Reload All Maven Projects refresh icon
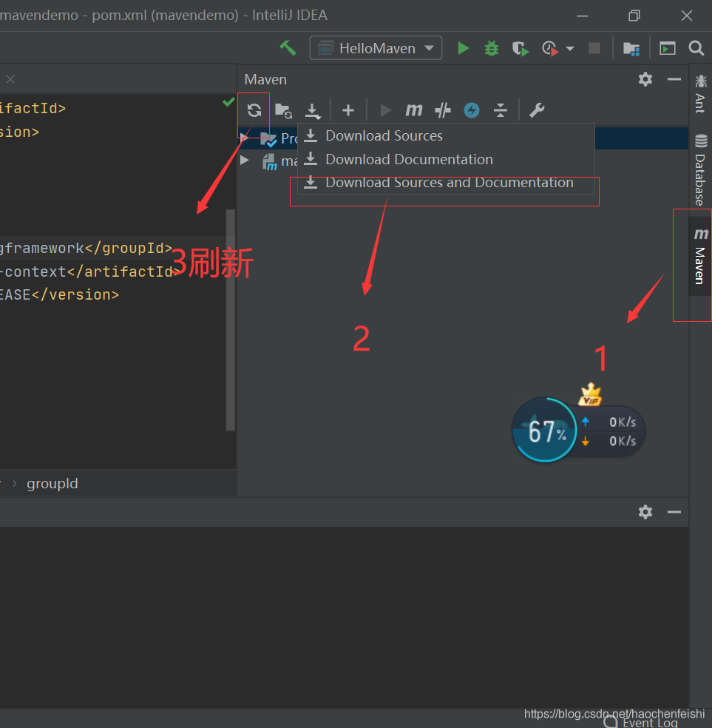 [254, 110]
